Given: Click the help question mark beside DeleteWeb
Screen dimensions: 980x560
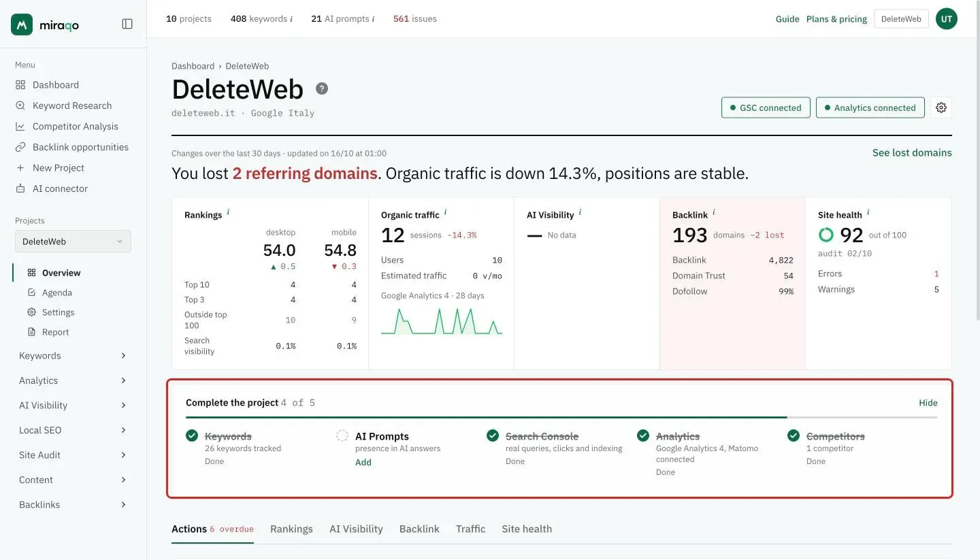Looking at the screenshot, I should point(322,88).
